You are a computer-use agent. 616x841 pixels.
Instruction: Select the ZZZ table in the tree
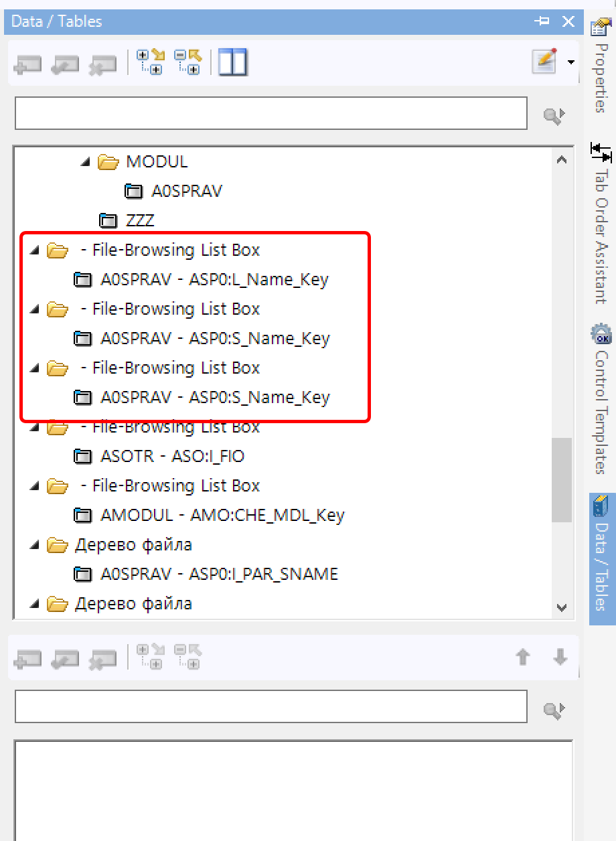pyautogui.click(x=140, y=220)
